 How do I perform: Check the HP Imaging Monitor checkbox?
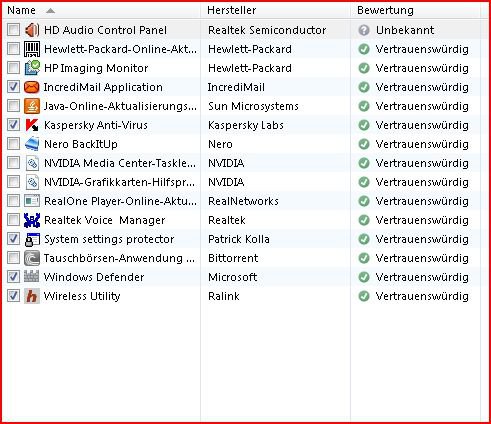(13, 68)
